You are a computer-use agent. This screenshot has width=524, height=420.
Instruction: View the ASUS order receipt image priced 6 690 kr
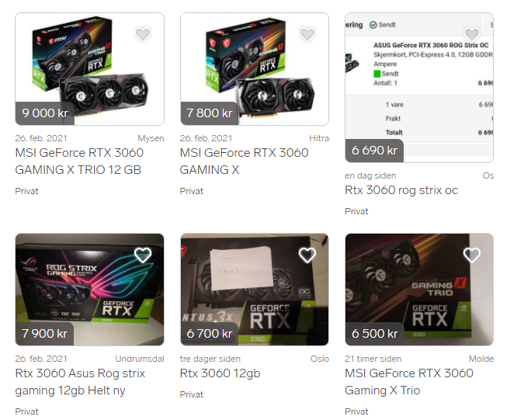[419, 88]
